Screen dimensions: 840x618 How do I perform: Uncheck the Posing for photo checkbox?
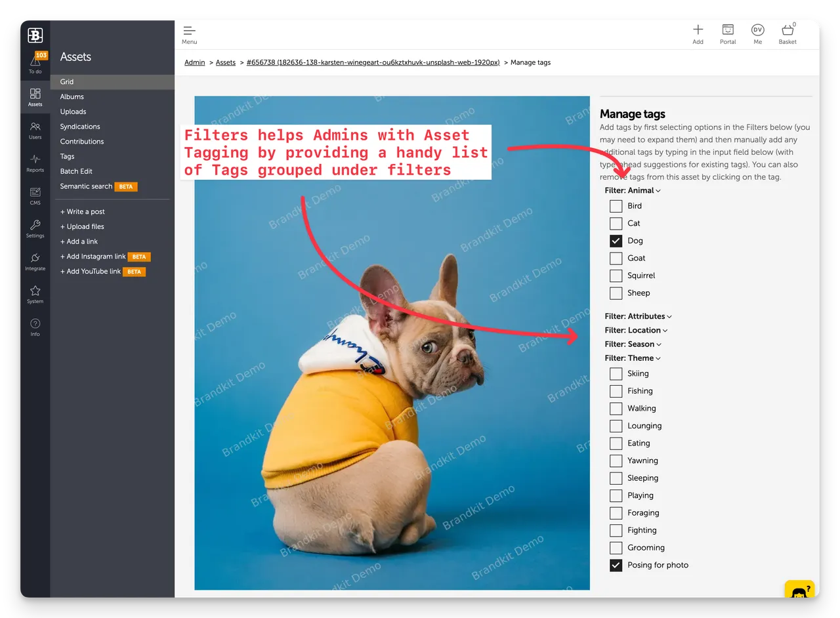[x=616, y=564]
